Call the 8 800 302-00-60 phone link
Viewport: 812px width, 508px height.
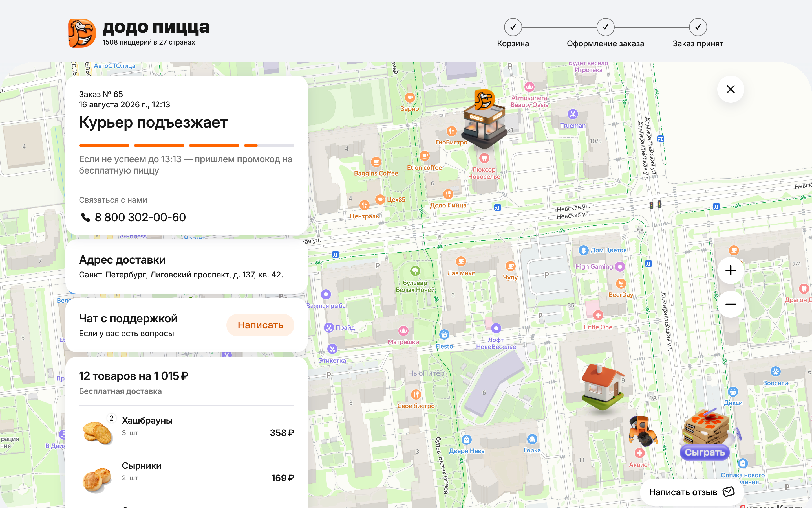pos(140,217)
